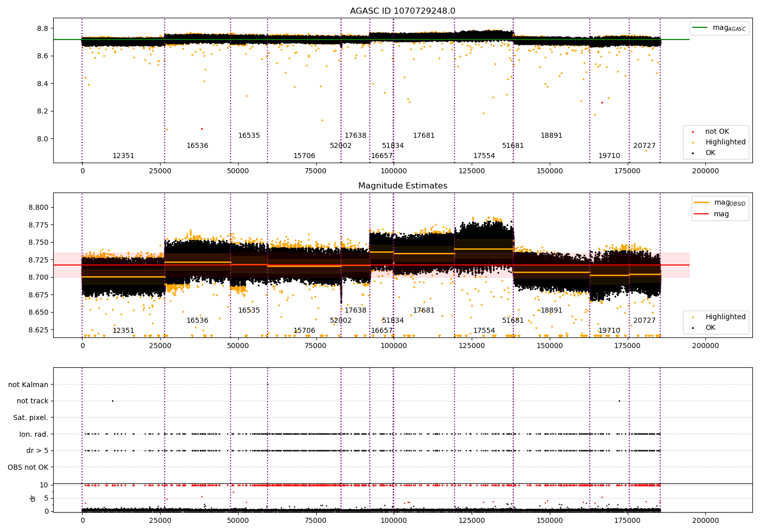Screen dimensions: 760x532
Task: Click 18891 in the Magnitude Estimates plot
Action: 551,311
